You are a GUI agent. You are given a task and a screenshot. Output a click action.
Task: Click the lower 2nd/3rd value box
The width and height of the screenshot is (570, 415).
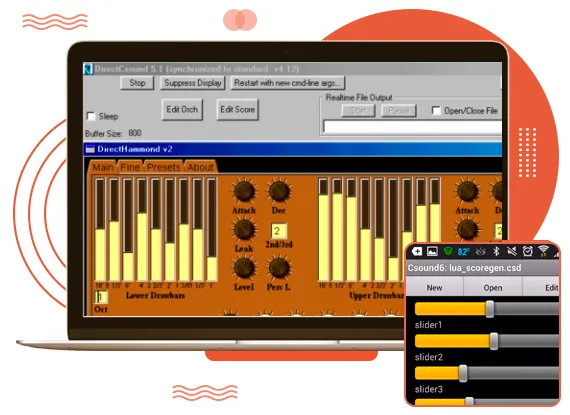(278, 231)
